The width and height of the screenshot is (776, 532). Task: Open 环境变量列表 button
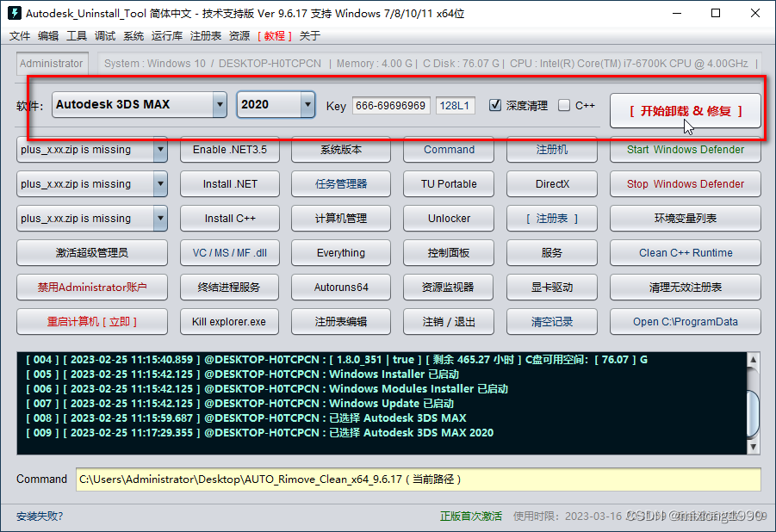(x=686, y=219)
